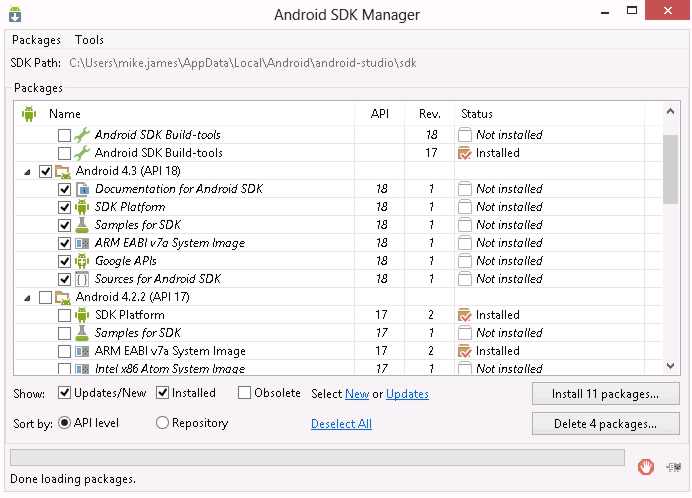Click the Android 4.2.2 (API 17) folder icon

[63, 298]
